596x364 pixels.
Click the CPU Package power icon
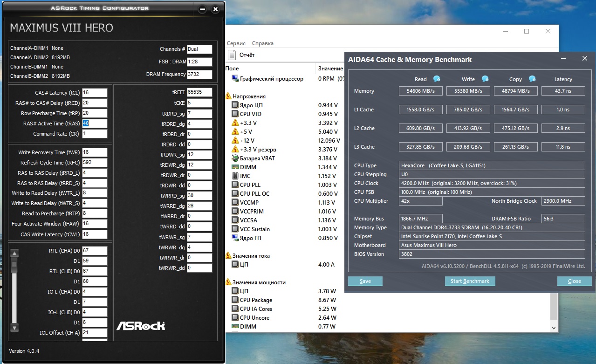[235, 300]
